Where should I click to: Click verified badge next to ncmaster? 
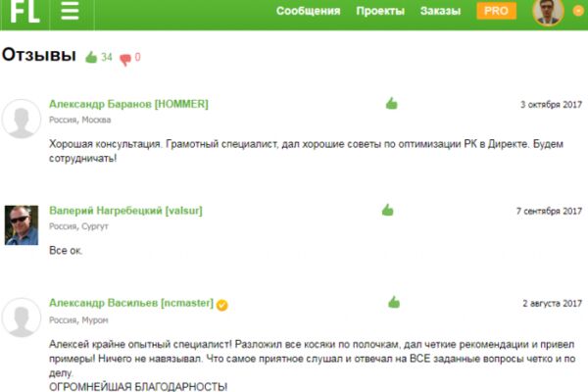click(222, 306)
